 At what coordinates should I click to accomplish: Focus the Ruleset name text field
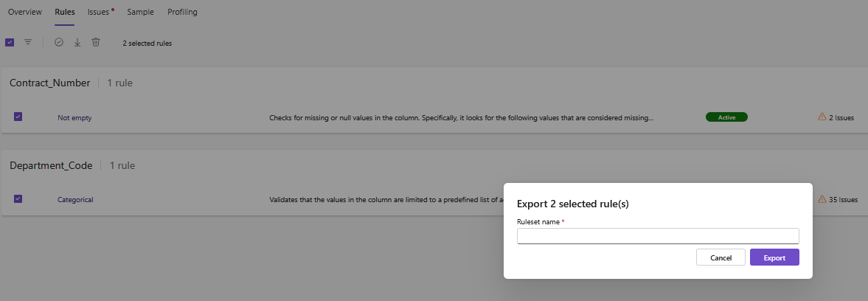[x=658, y=236]
